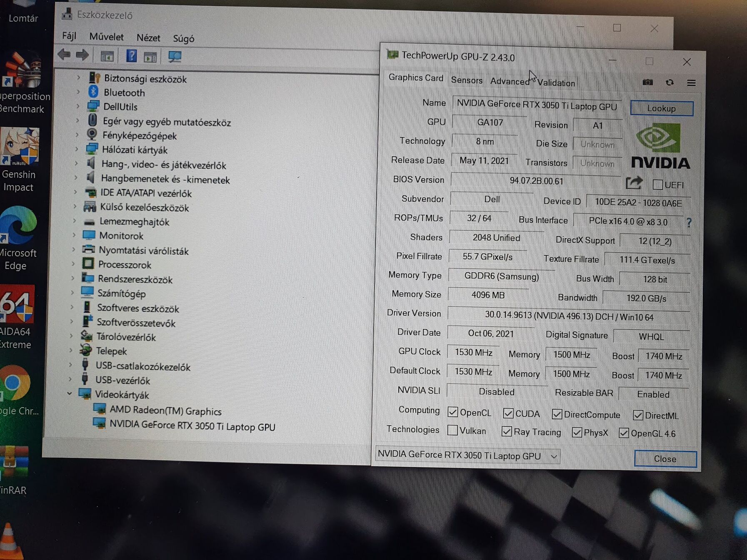Toggle the PhysX checkbox
Screen dimensions: 747x560
point(577,432)
